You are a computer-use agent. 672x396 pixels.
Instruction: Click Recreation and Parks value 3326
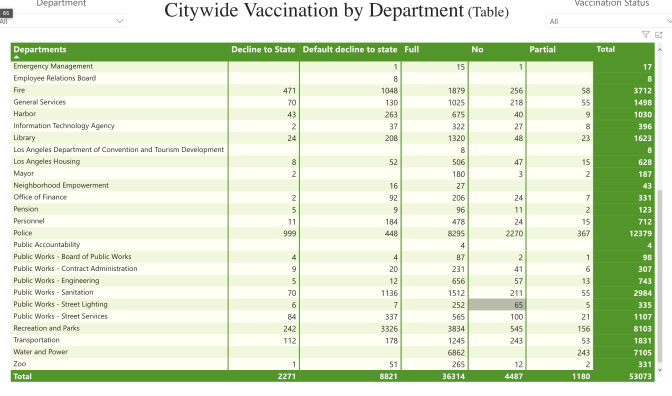389,329
